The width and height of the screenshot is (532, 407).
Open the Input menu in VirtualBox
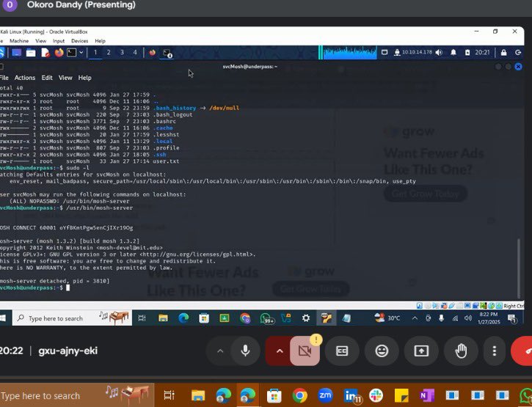pos(59,41)
